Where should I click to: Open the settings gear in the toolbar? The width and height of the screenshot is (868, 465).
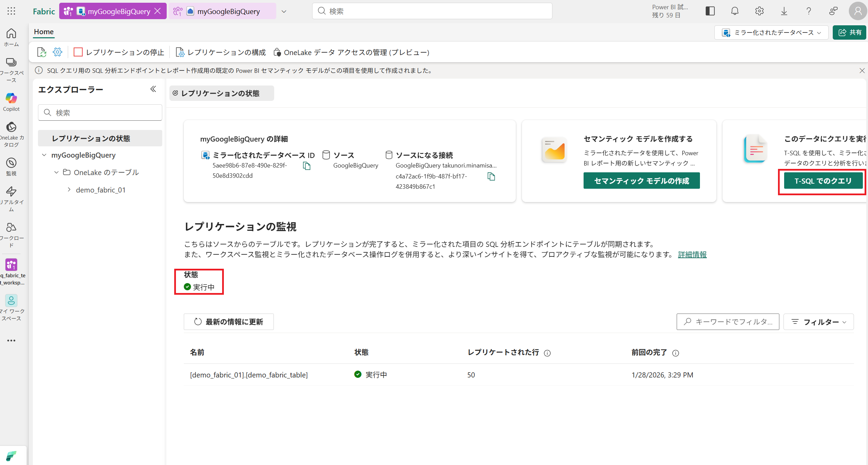pyautogui.click(x=58, y=52)
